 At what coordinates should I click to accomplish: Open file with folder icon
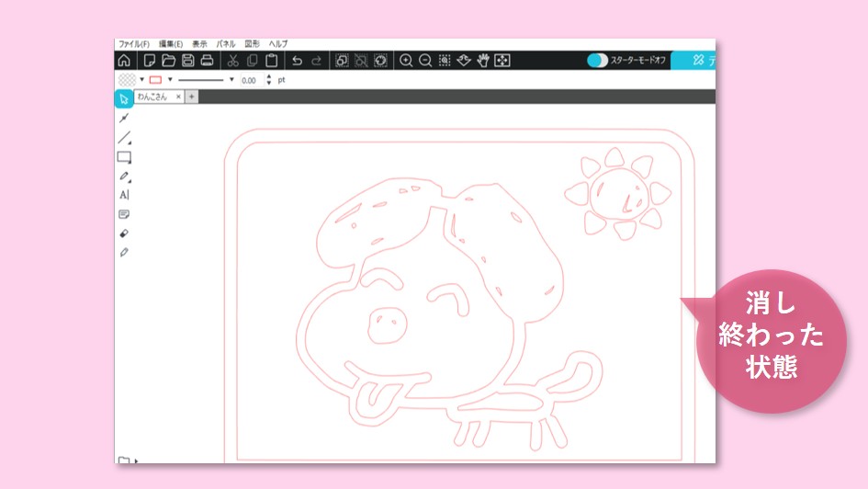point(168,61)
